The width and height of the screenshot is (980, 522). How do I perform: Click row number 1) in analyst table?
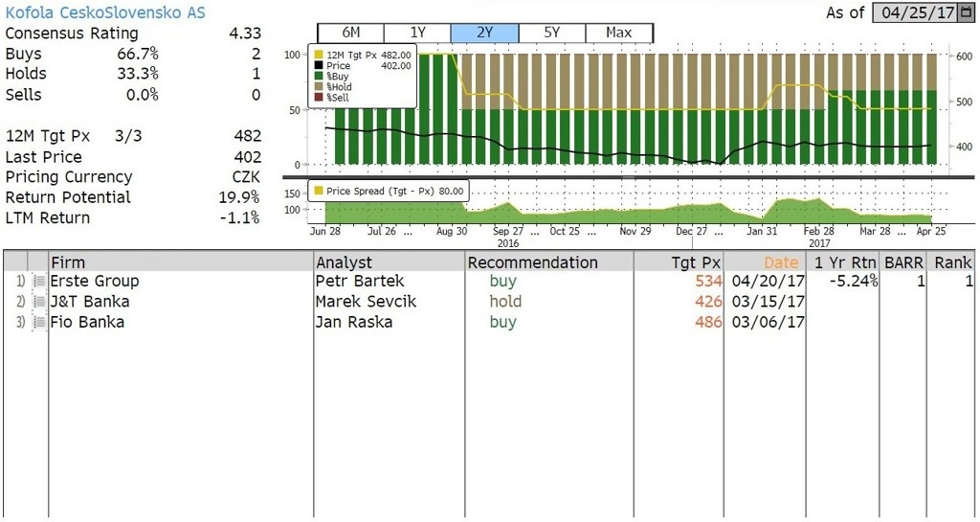(x=21, y=282)
